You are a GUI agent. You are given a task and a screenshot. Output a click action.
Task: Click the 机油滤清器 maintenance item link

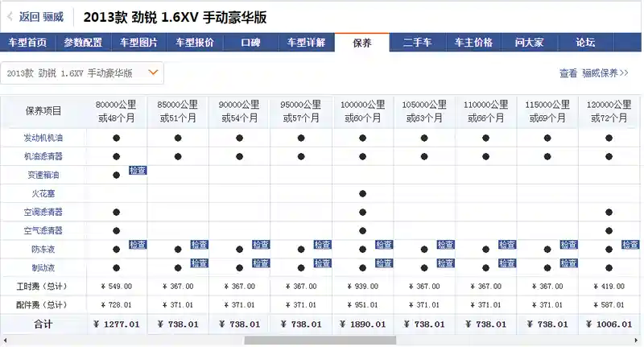43,156
